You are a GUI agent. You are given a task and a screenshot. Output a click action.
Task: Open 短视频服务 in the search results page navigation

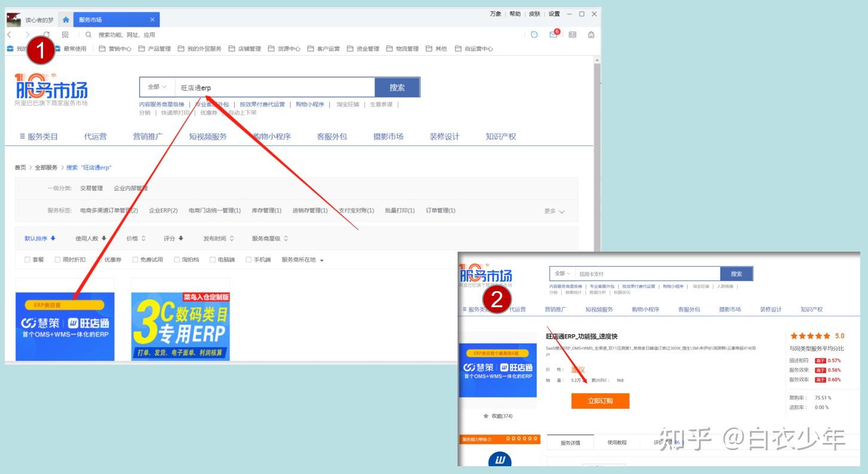[208, 136]
